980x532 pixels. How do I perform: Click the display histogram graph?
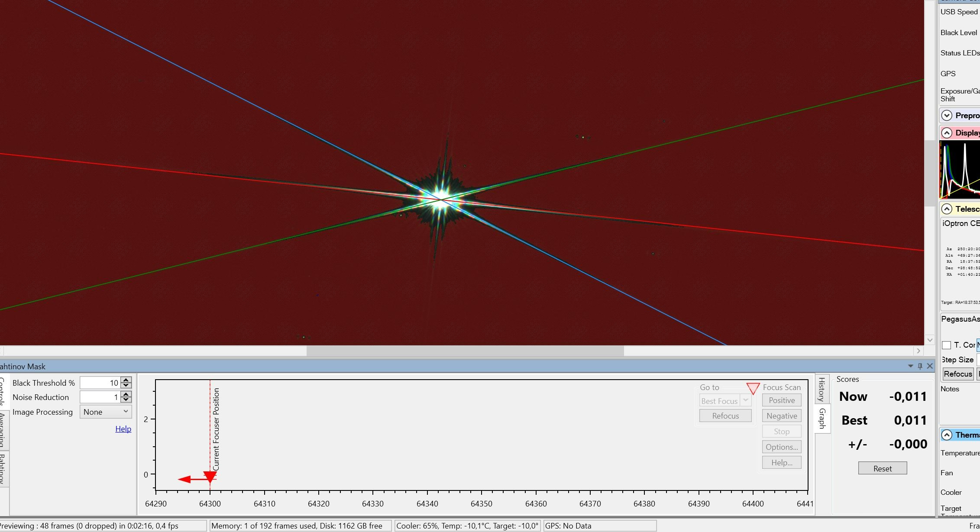click(x=960, y=170)
